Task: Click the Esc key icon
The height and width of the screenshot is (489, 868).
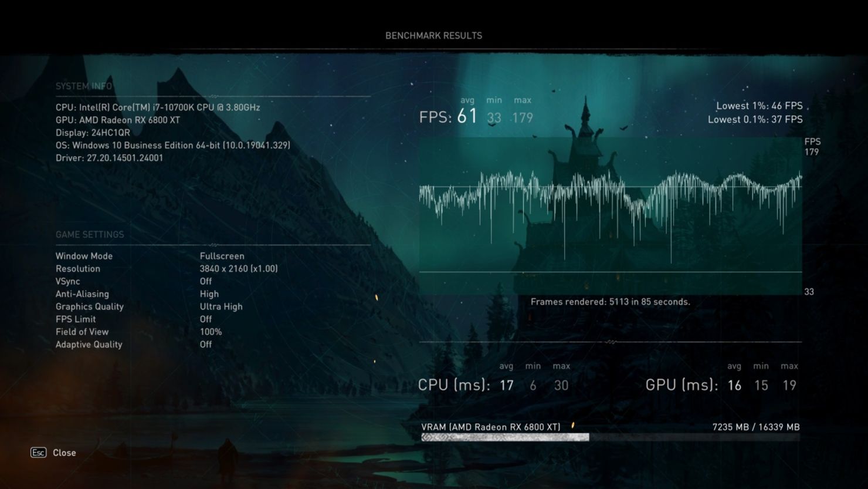Action: [x=38, y=453]
